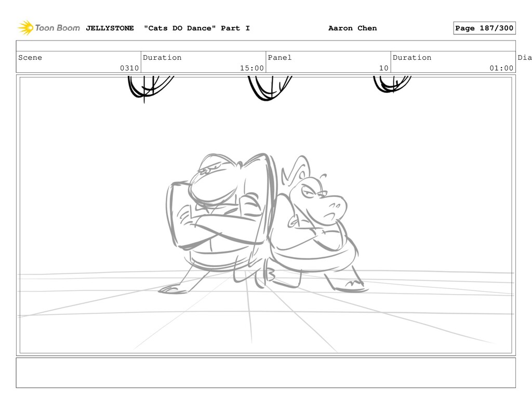Viewport: 532px width, 412px height.
Task: Select the JELLYSTONE title text
Action: tap(110, 28)
